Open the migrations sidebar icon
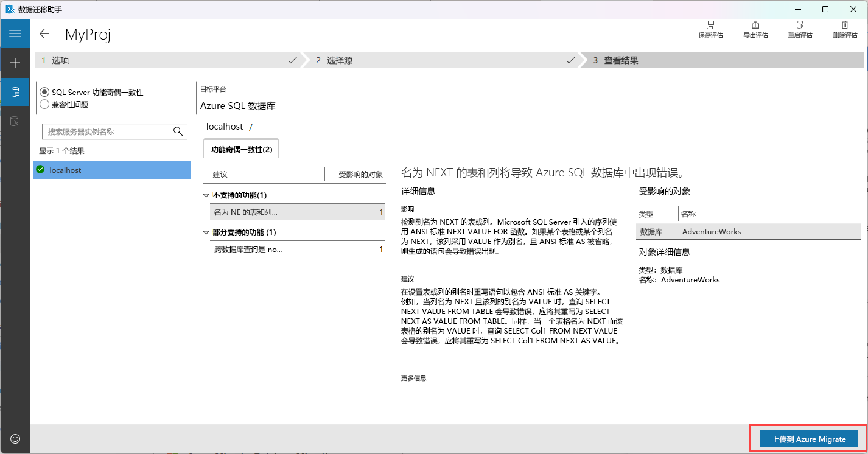868x454 pixels. point(15,122)
